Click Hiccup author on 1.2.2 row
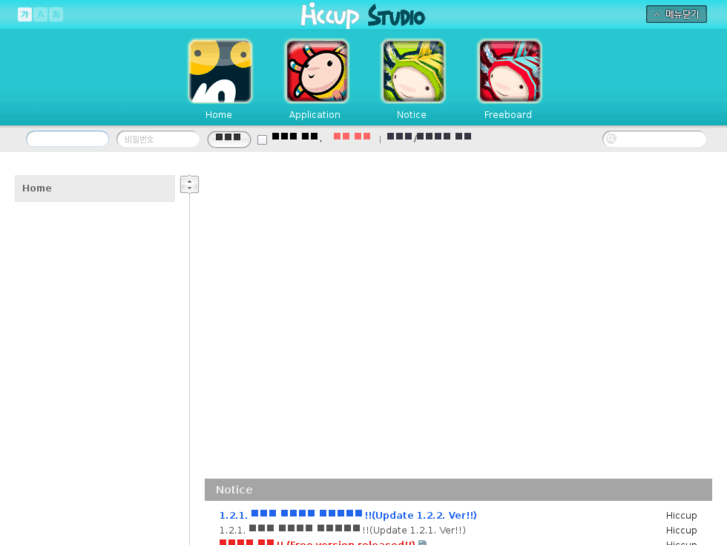 point(681,515)
